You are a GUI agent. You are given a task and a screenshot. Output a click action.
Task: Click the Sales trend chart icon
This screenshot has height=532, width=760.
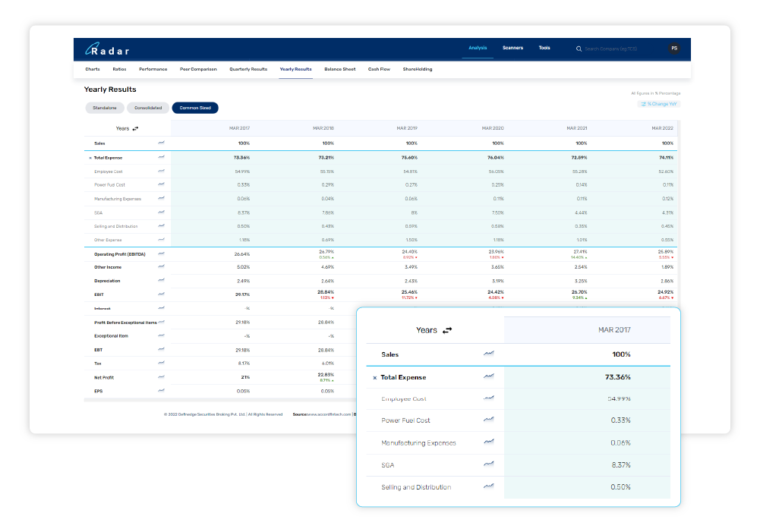click(160, 143)
